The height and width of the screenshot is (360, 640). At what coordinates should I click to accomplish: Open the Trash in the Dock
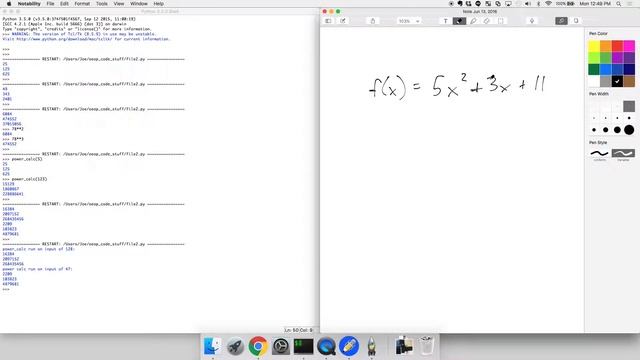(x=427, y=346)
